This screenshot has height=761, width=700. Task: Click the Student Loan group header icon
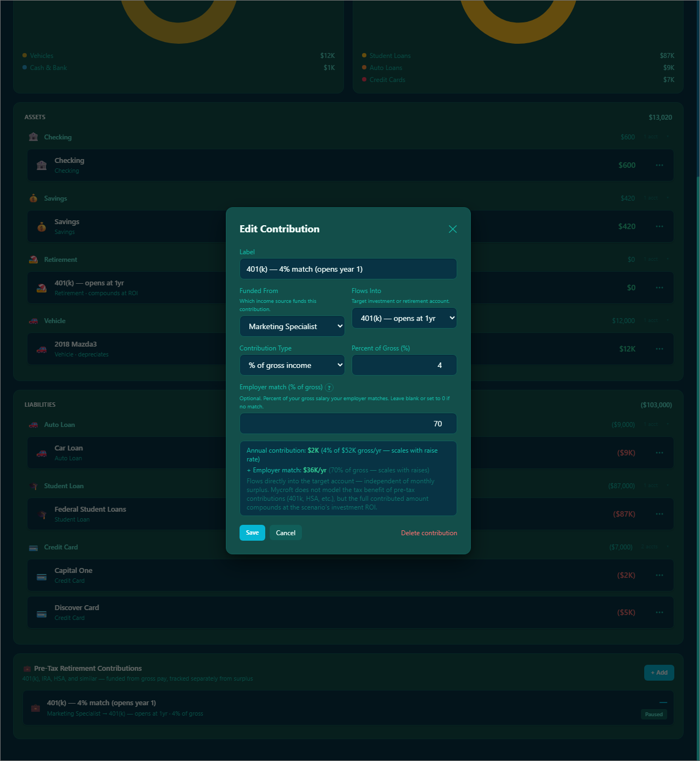click(34, 486)
